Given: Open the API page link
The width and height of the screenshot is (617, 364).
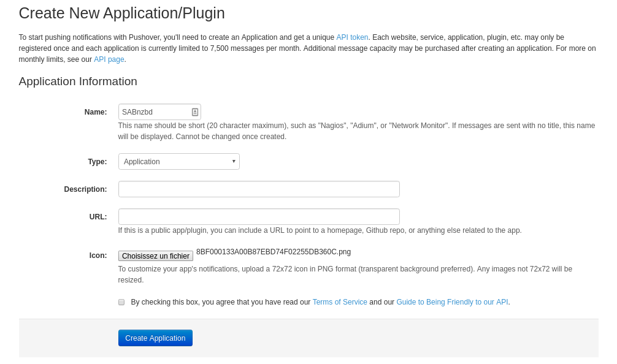Looking at the screenshot, I should [x=109, y=59].
